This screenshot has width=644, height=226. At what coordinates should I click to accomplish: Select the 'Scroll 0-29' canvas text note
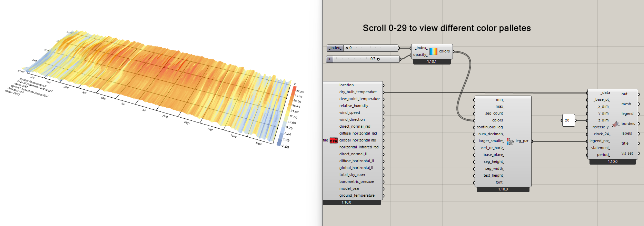click(446, 28)
